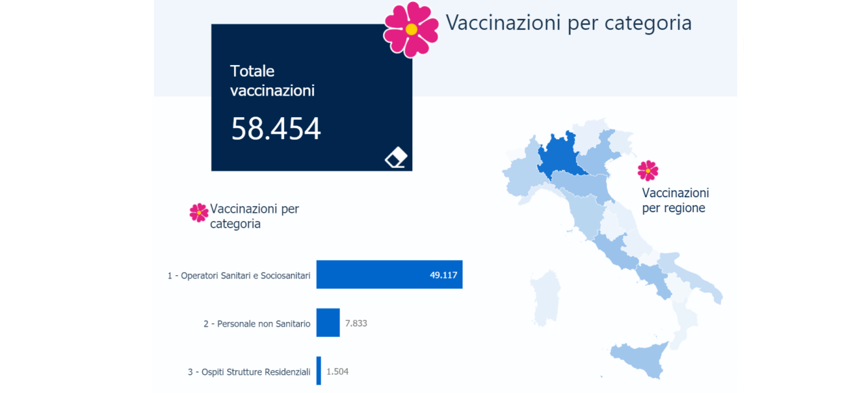Click the 'Vaccinazioni per categoria' page header title
Image resolution: width=868 pixels, height=393 pixels.
[x=569, y=23]
